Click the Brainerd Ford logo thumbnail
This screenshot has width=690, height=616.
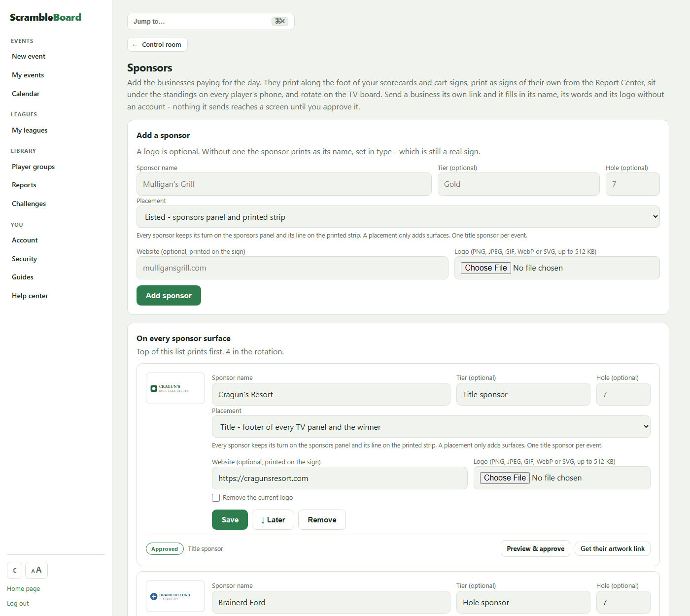175,596
